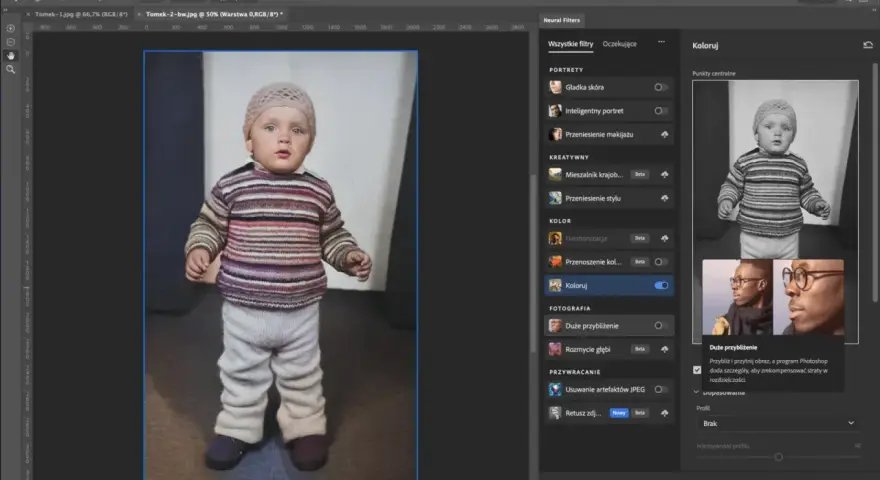Click the PORTRETY category heading
This screenshot has width=880, height=480.
(566, 70)
